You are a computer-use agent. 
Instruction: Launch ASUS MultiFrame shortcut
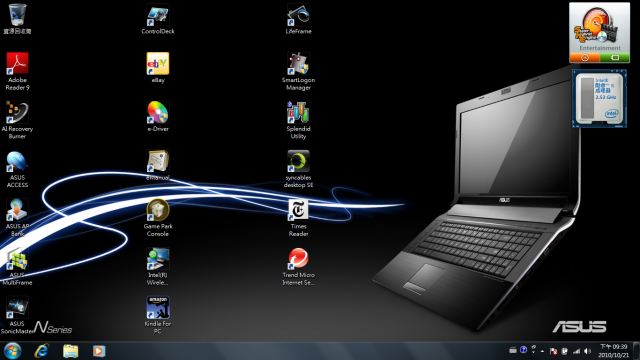click(17, 266)
